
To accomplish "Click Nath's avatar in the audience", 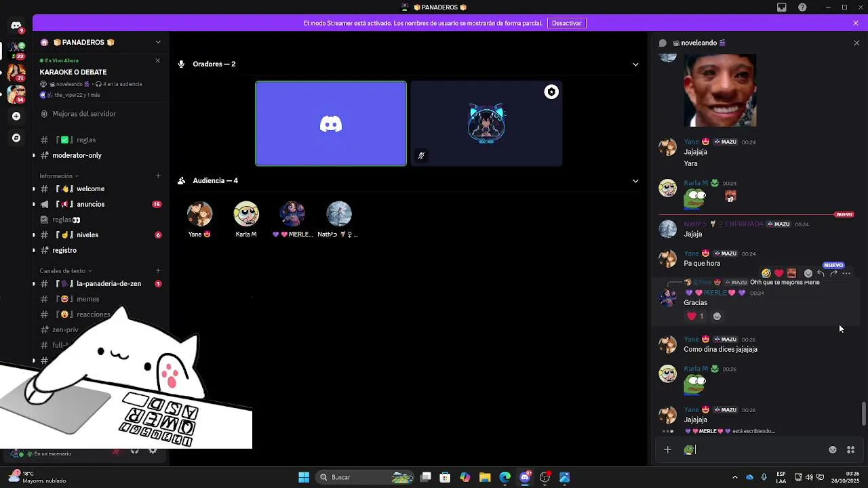I will click(x=338, y=214).
